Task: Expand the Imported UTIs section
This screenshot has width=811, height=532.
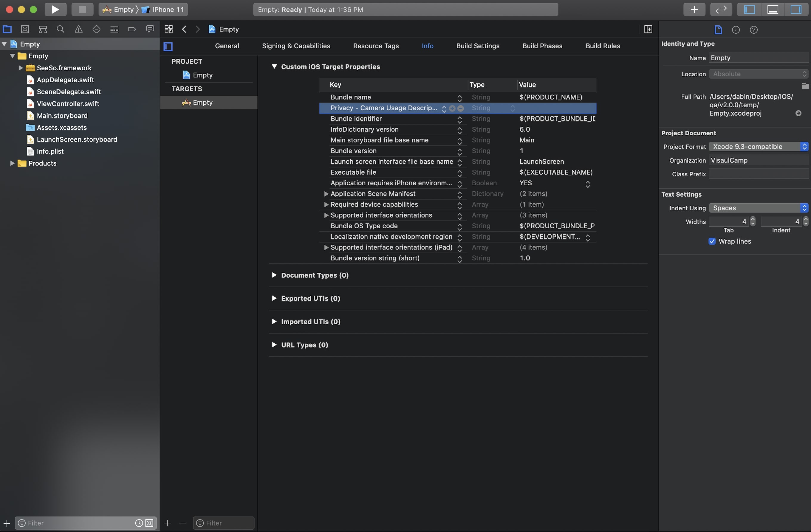Action: click(x=274, y=321)
